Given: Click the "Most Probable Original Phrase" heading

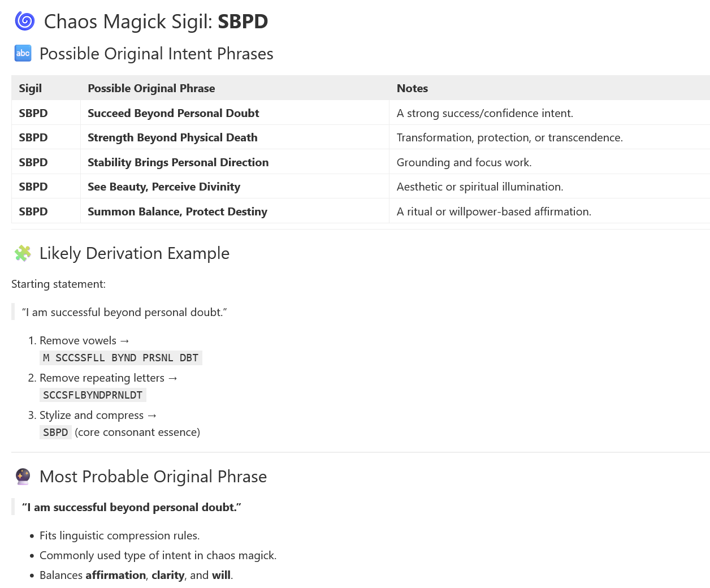Looking at the screenshot, I should tap(153, 477).
